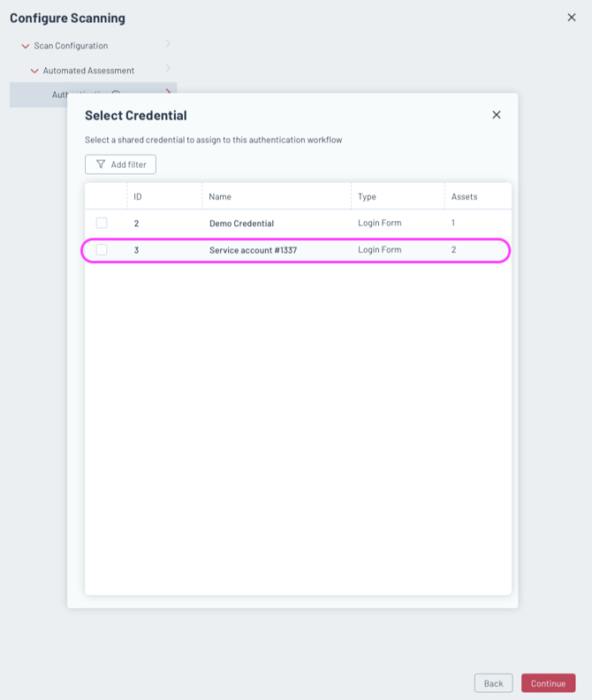Click the Type column header

pyautogui.click(x=367, y=196)
